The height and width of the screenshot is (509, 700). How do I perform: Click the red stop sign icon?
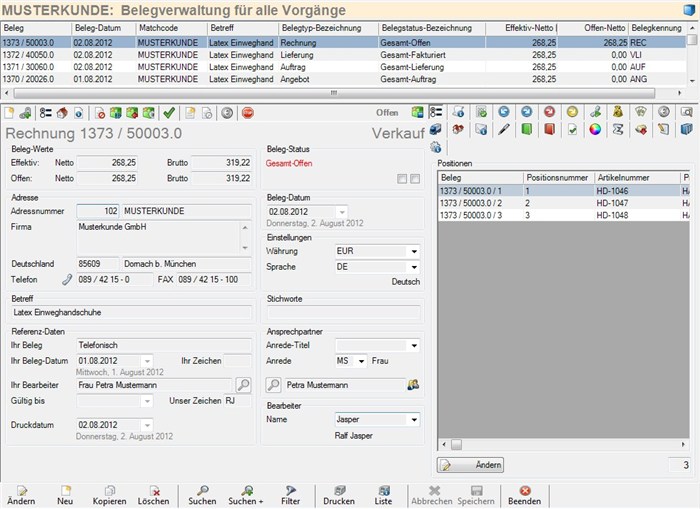pos(248,113)
